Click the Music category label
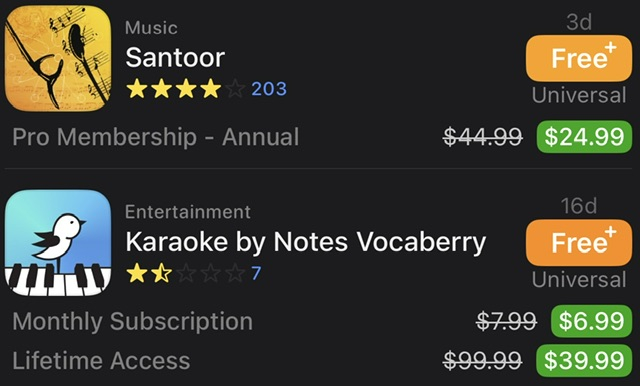This screenshot has width=640, height=386. (151, 28)
